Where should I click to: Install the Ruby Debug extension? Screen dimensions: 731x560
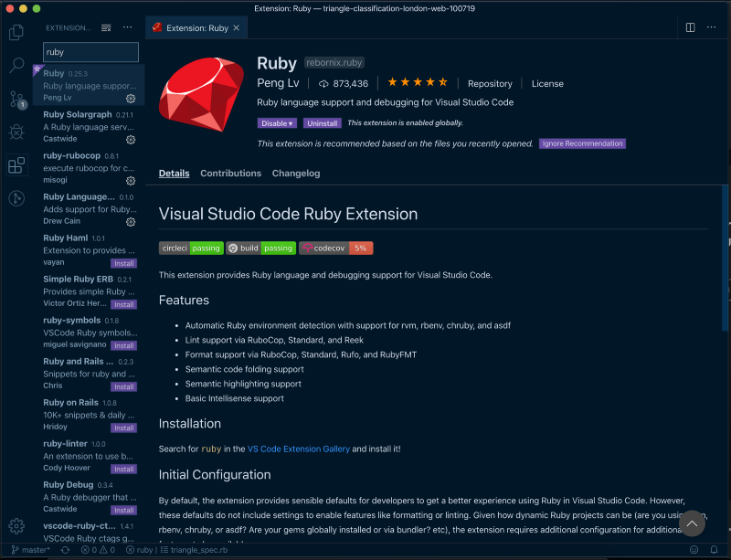pos(123,510)
